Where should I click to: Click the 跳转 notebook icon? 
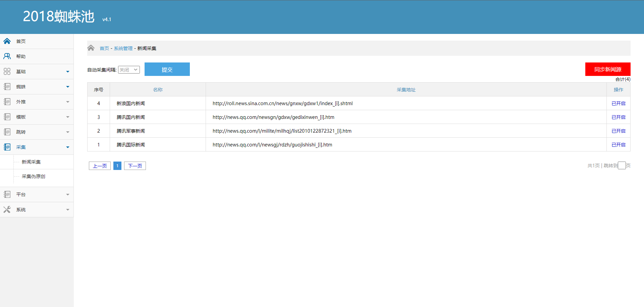[7, 132]
